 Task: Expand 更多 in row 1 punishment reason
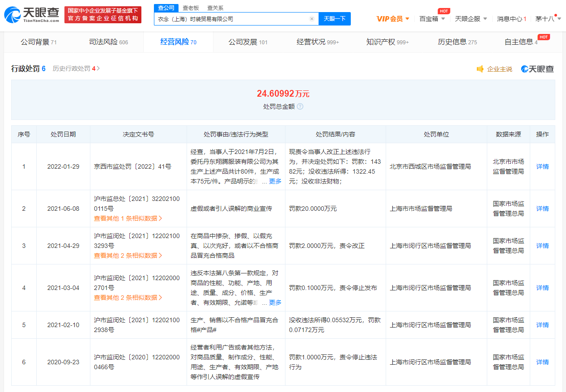pos(275,181)
